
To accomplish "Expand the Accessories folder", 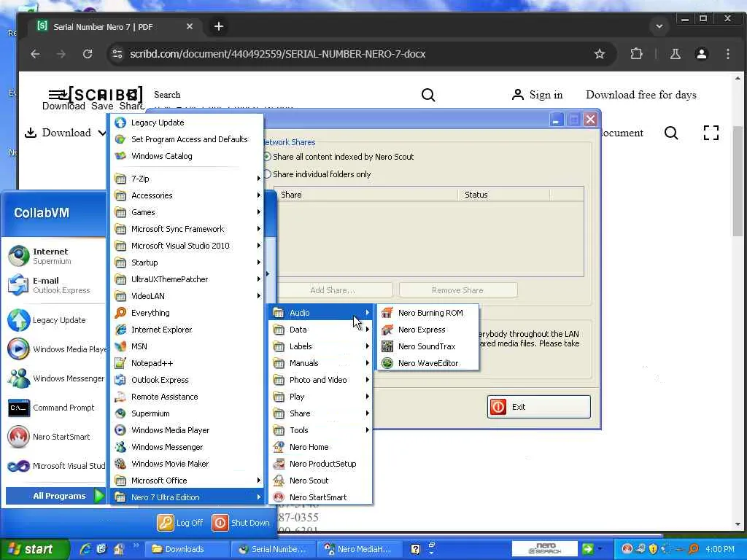I will 187,195.
